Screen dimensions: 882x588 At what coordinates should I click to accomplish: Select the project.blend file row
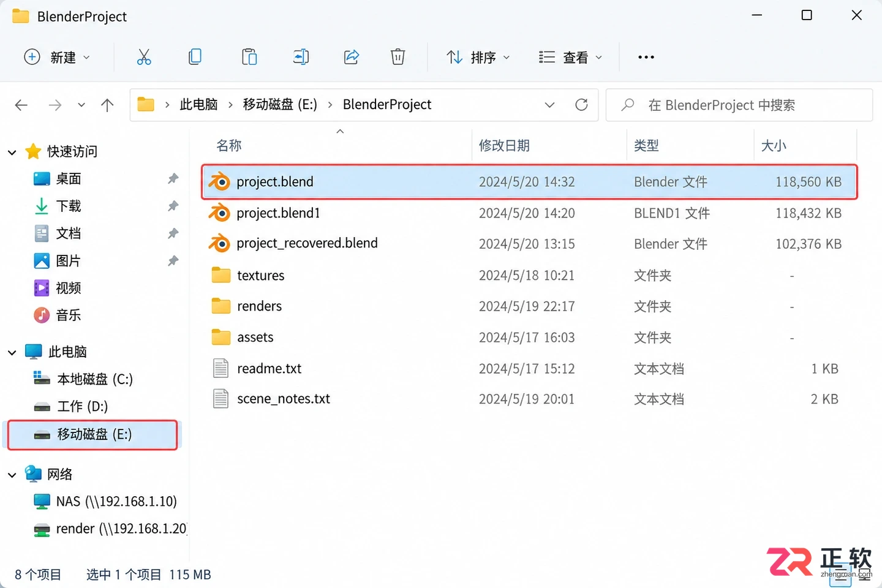[x=529, y=181]
